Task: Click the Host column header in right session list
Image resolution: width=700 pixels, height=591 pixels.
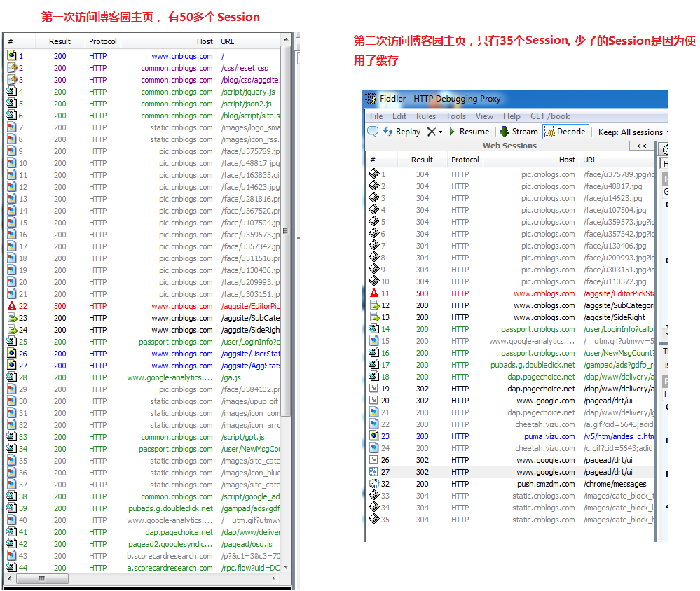Action: click(x=567, y=160)
